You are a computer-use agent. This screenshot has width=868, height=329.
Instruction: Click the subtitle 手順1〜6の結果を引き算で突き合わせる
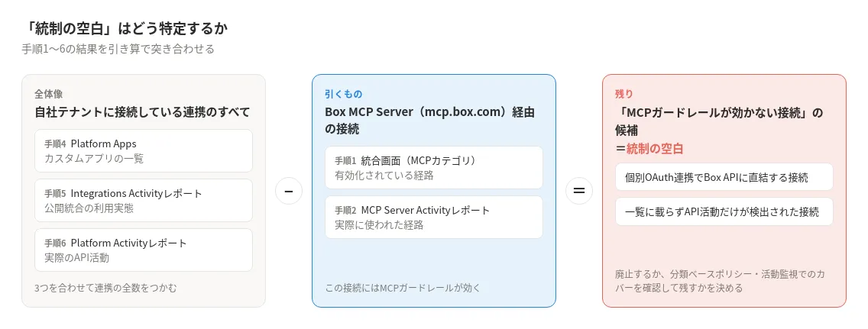click(x=118, y=49)
